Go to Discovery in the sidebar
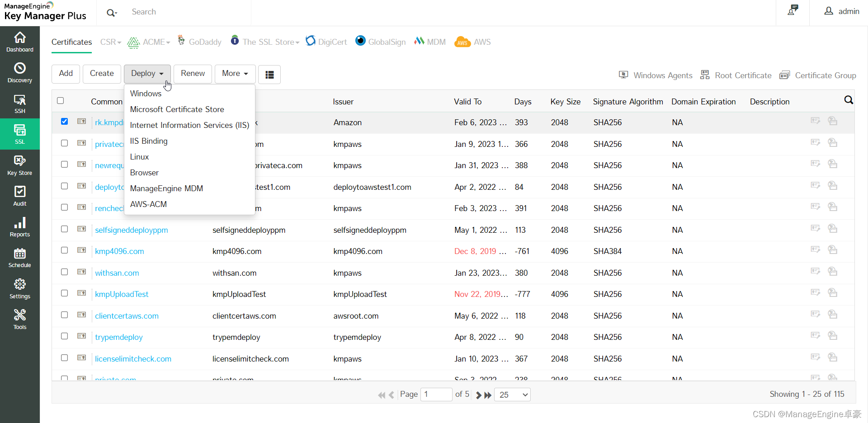868x423 pixels. 20,73
